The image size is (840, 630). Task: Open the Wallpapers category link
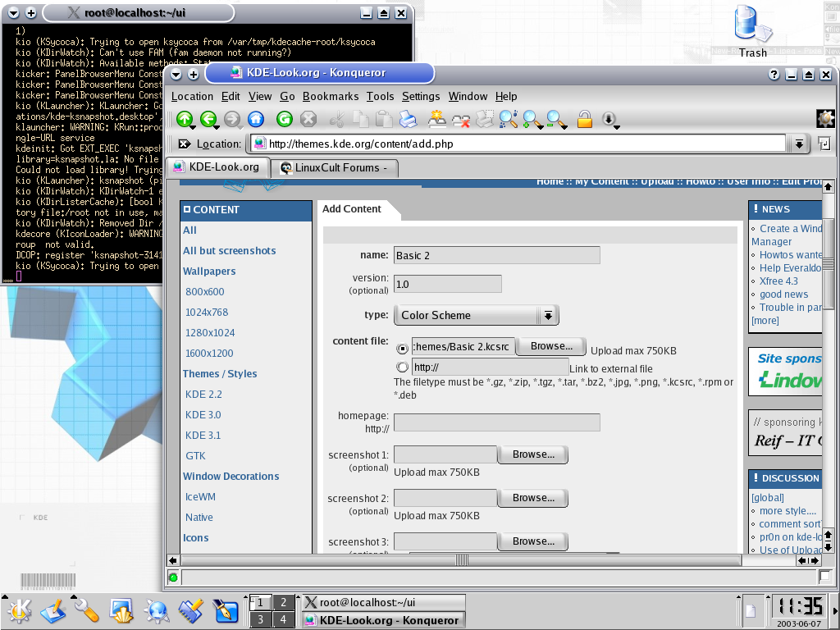pos(209,271)
